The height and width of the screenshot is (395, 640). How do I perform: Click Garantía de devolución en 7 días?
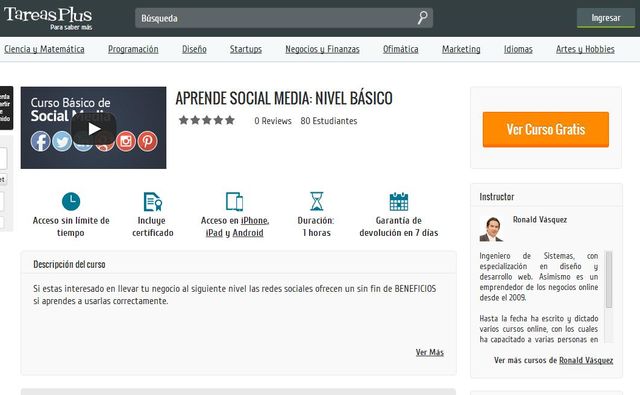click(x=399, y=226)
